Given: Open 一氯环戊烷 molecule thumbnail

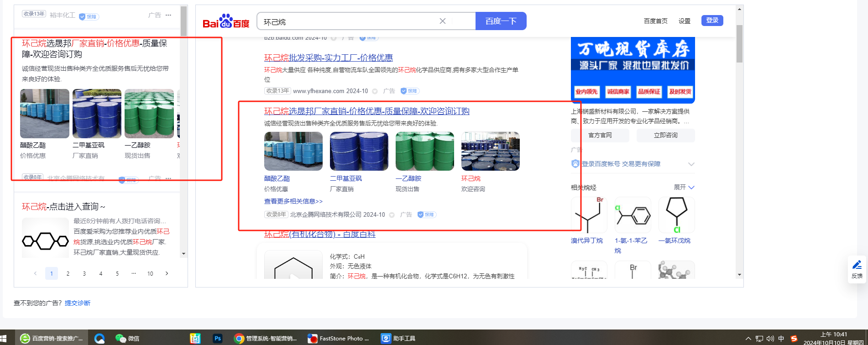Looking at the screenshot, I should pos(677,215).
